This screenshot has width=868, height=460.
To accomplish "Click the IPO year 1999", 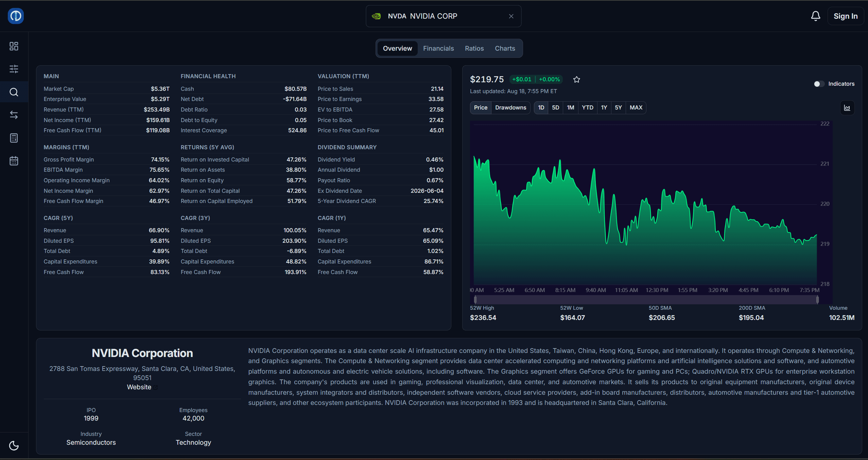I will [x=91, y=419].
